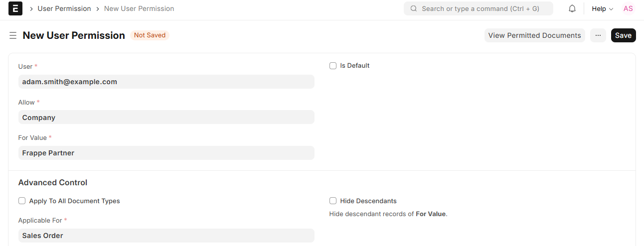The width and height of the screenshot is (644, 246).
Task: Click the Save button
Action: [x=623, y=35]
